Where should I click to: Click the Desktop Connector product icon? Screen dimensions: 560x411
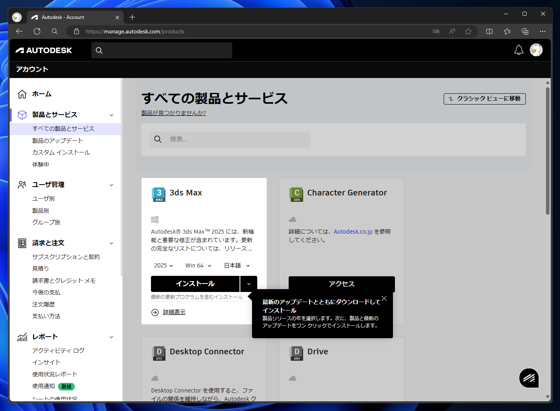159,353
